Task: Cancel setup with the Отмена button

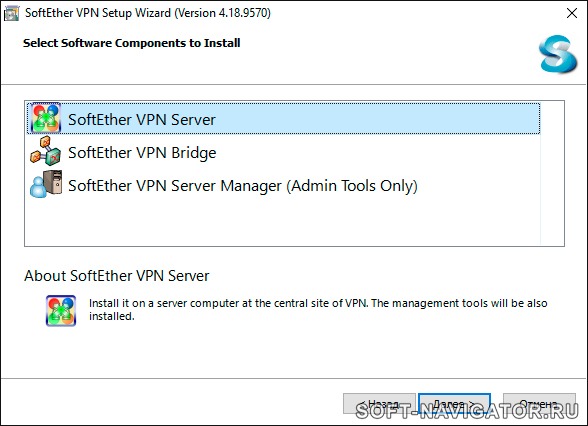Action: (539, 404)
